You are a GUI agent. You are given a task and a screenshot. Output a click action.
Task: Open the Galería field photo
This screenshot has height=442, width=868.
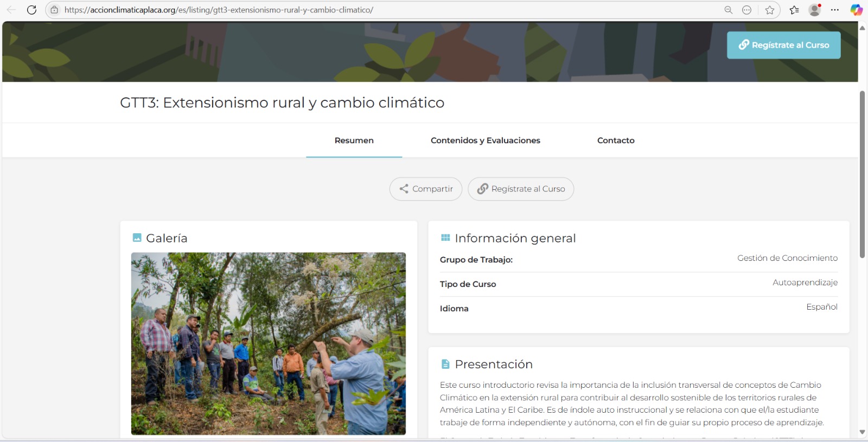click(x=268, y=343)
